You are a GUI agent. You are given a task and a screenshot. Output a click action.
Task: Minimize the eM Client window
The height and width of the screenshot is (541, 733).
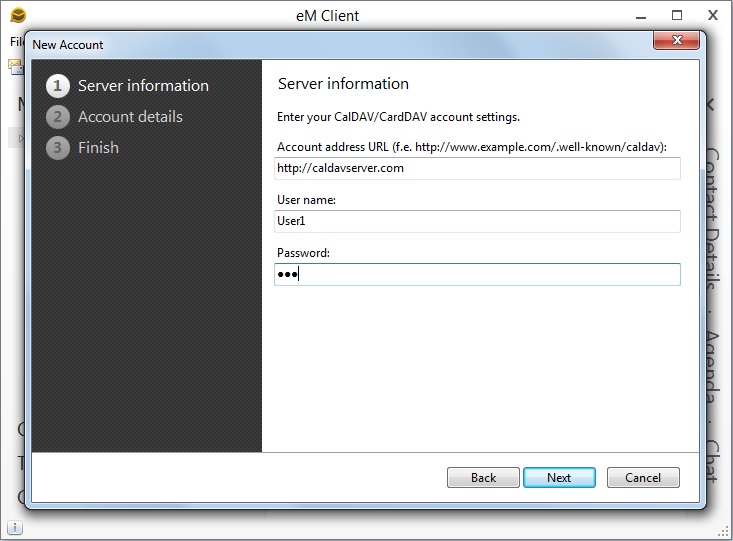[641, 16]
